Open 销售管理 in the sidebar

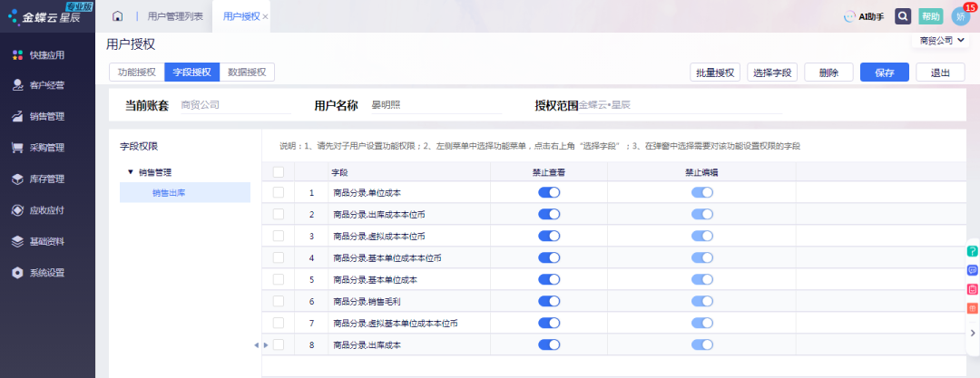pyautogui.click(x=47, y=117)
